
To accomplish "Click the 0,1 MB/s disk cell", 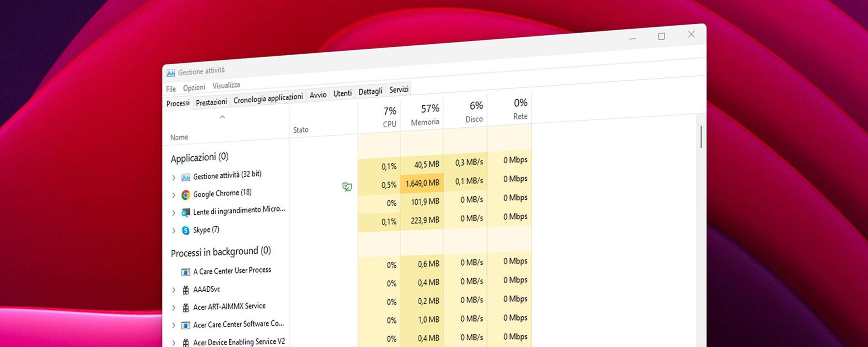I will 466,181.
